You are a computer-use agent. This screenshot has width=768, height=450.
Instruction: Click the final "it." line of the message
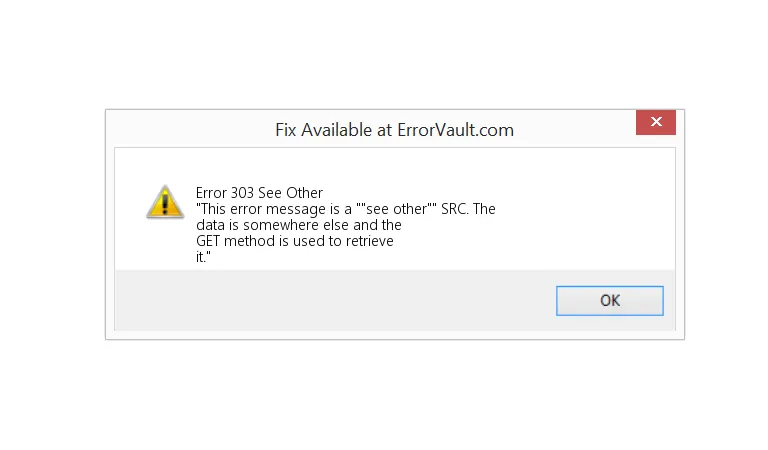coord(203,257)
